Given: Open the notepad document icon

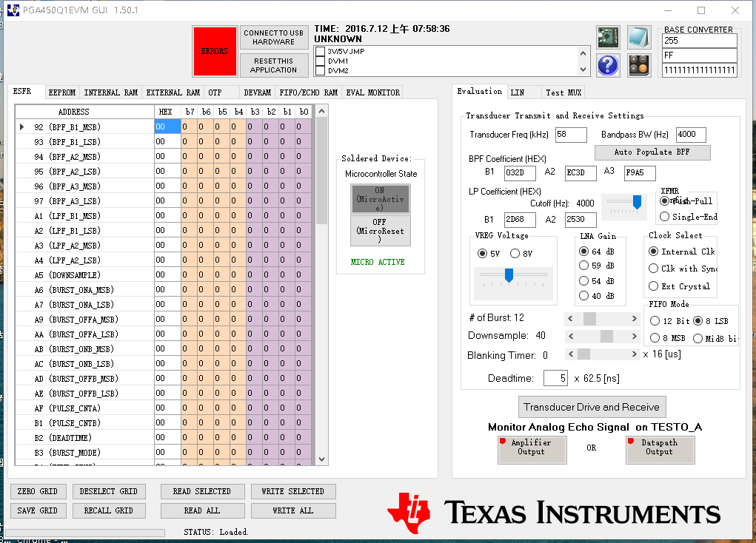Looking at the screenshot, I should pyautogui.click(x=639, y=38).
